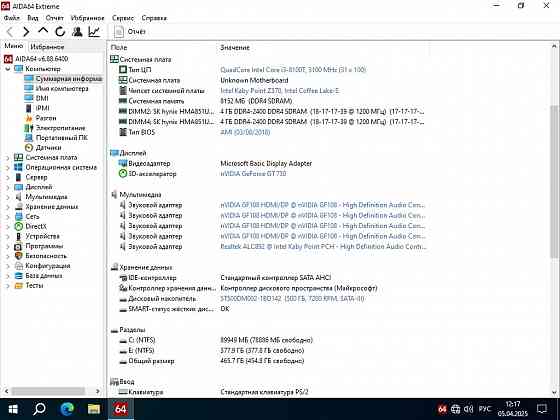This screenshot has width=560, height=420.
Task: Switch to the Избранное tab in sidebar
Action: coord(47,46)
